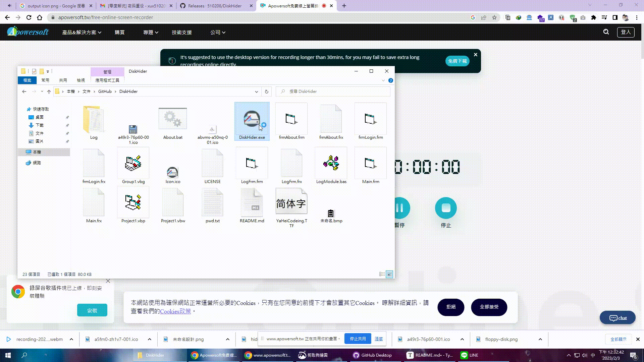
Task: Open Main.frm form file
Action: click(x=371, y=166)
